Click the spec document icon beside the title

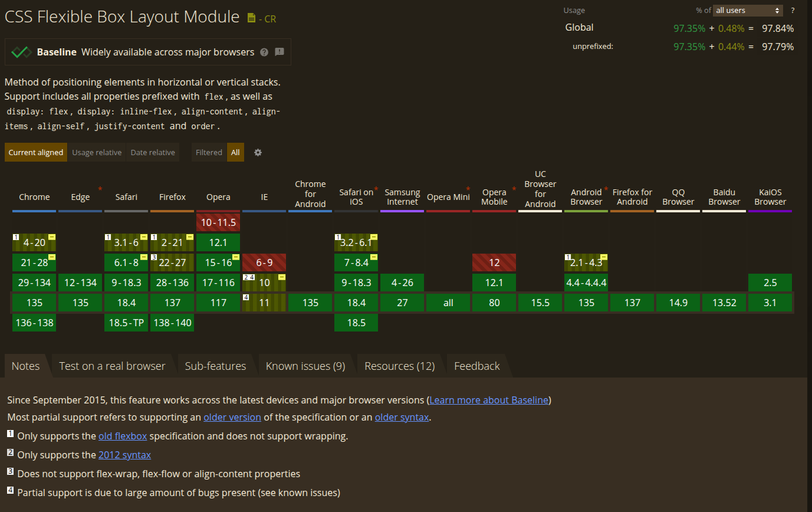252,18
